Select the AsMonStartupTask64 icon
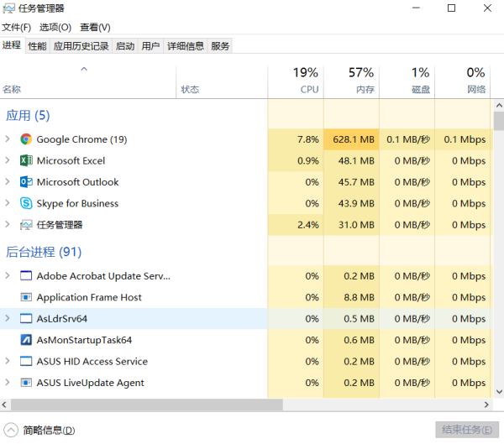Viewport: 504px width, 444px height. [26, 340]
